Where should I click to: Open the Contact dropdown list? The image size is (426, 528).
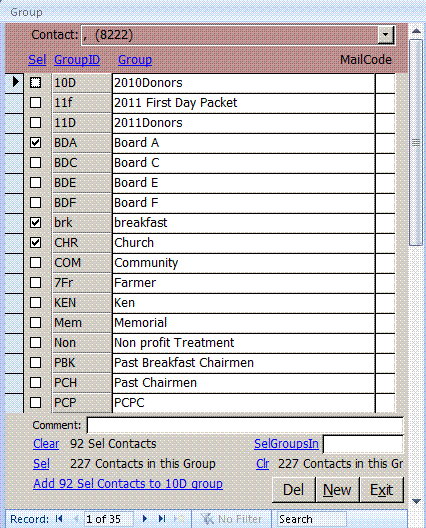click(386, 35)
